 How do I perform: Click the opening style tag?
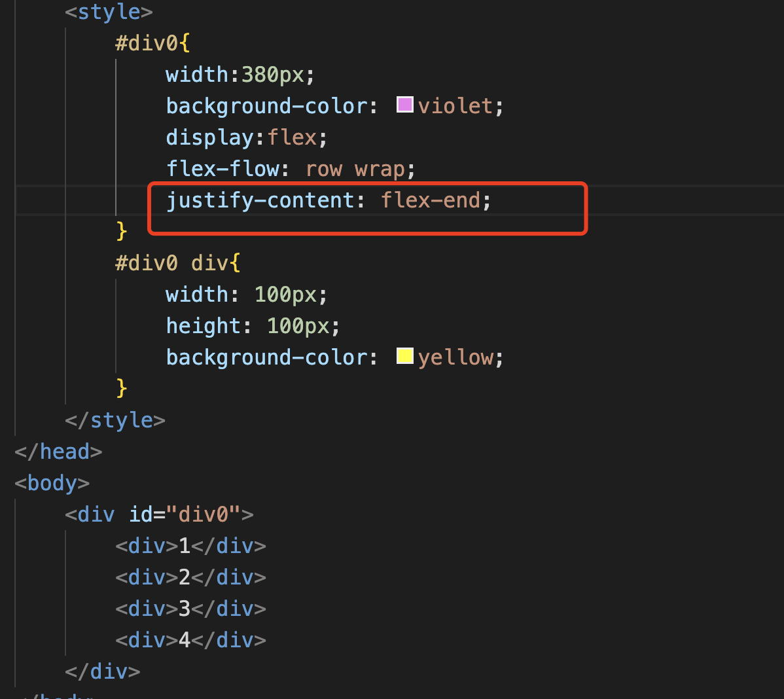[109, 12]
